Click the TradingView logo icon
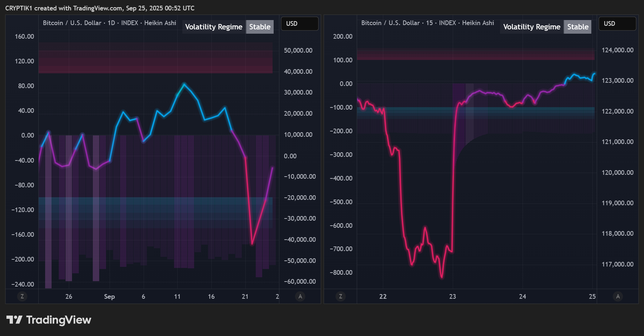 point(14,320)
